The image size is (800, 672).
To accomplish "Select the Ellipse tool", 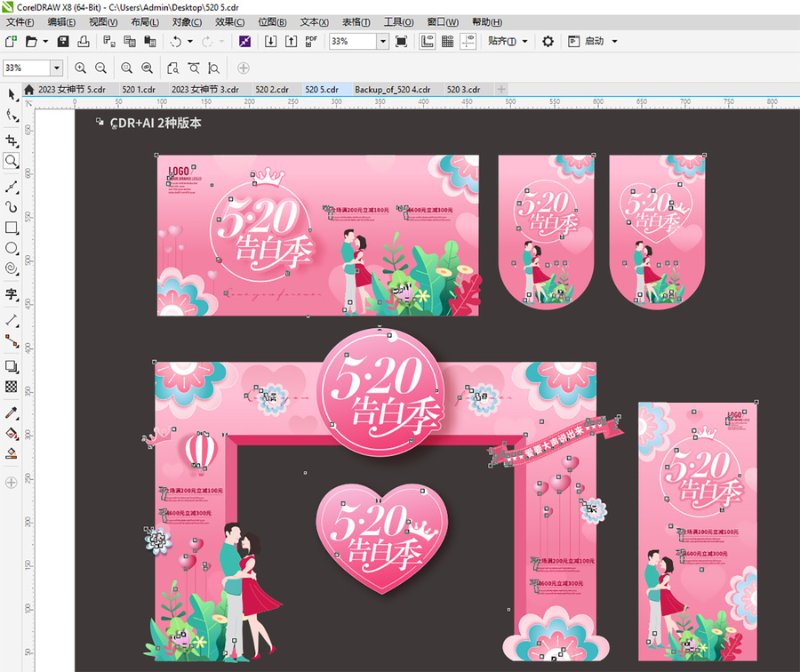I will point(12,249).
